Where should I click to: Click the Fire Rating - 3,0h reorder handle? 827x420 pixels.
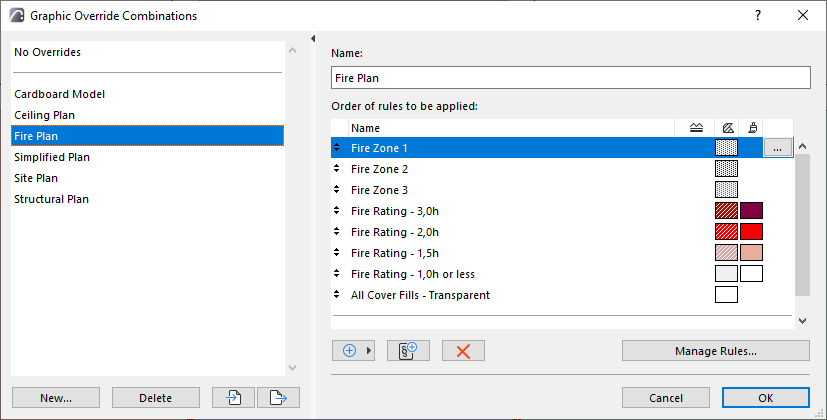point(337,211)
